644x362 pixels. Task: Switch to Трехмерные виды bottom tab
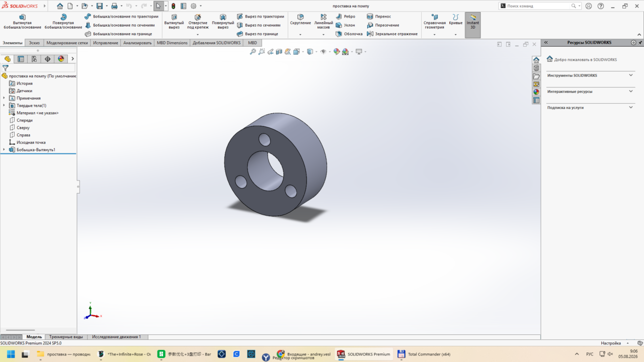tap(66, 337)
